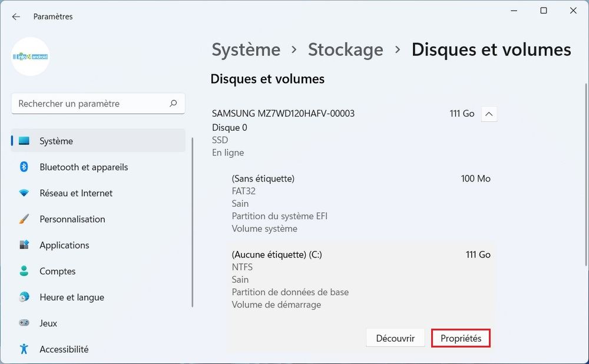Navigate to Stockage in the breadcrumb
The image size is (589, 364).
pos(345,50)
